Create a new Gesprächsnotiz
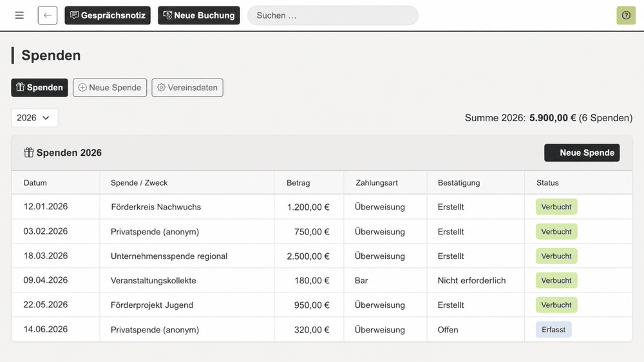Screen dimensions: 644x362 click(x=108, y=15)
